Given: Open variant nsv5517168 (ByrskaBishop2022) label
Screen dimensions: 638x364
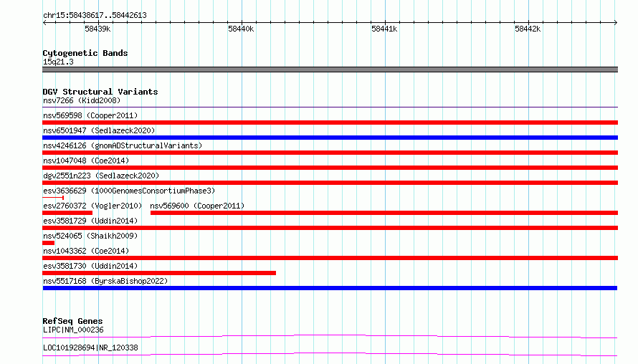Looking at the screenshot, I should coord(105,281).
